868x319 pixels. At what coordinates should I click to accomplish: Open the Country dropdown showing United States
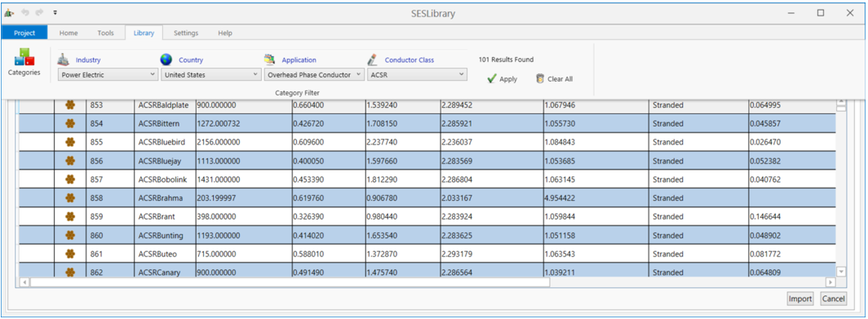(x=210, y=74)
